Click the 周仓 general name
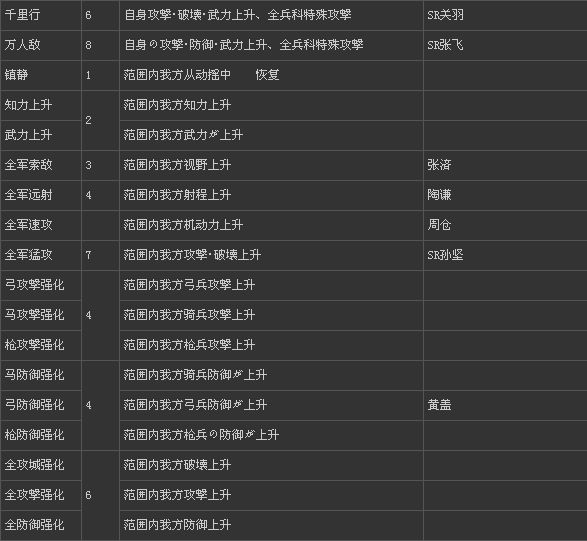Screen dimensions: 587x541 439,225
